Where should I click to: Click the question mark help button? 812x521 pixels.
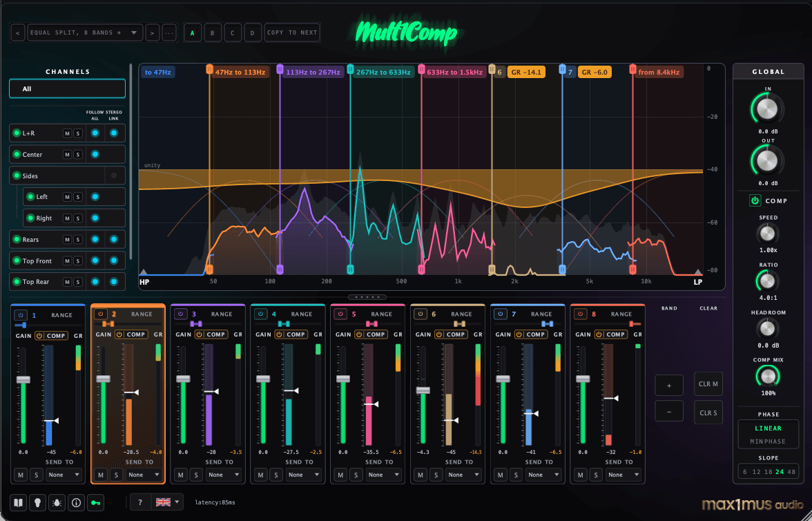(x=139, y=502)
